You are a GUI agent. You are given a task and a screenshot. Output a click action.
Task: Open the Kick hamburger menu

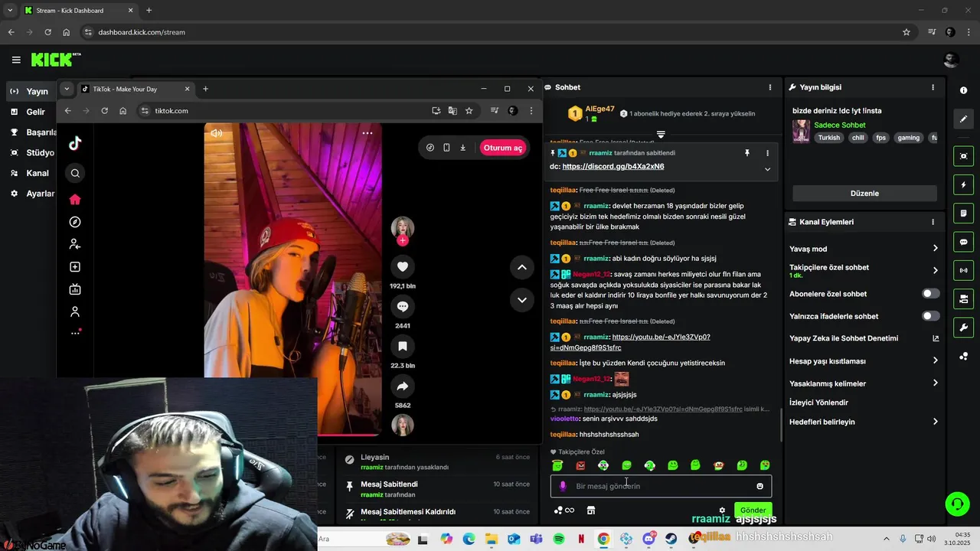pos(16,60)
